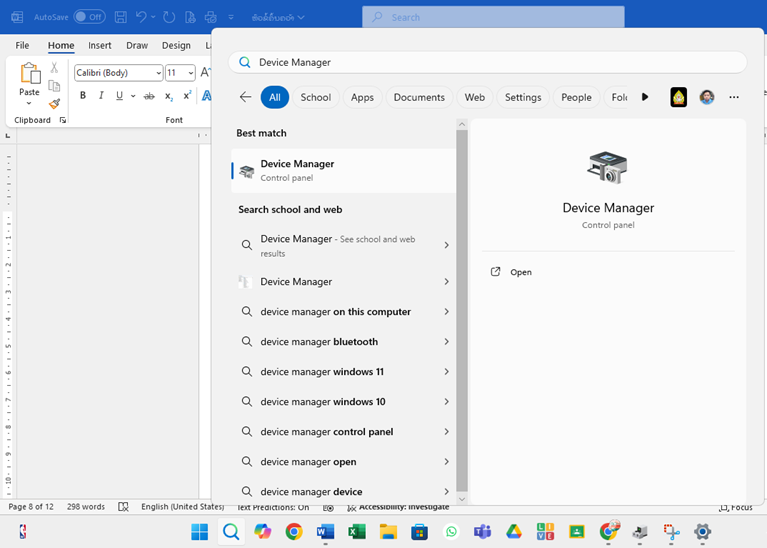Click the Subscript icon
767x548 pixels.
coord(169,96)
